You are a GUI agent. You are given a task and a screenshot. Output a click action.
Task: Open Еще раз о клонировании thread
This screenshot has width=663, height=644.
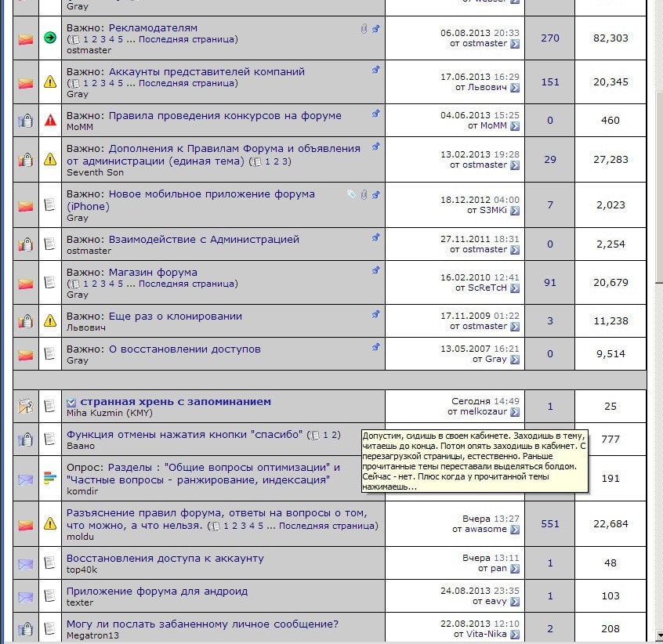point(175,317)
